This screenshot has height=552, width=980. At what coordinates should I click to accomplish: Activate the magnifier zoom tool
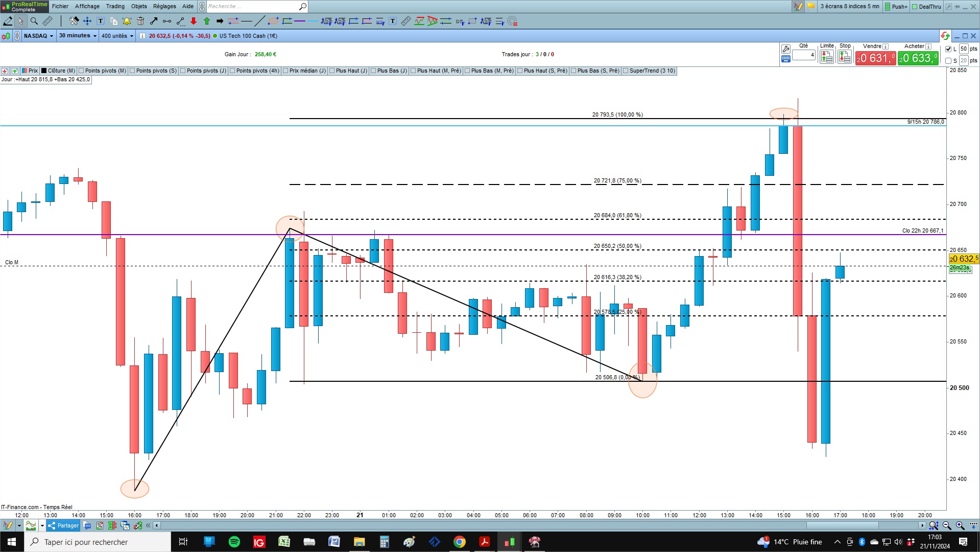34,21
